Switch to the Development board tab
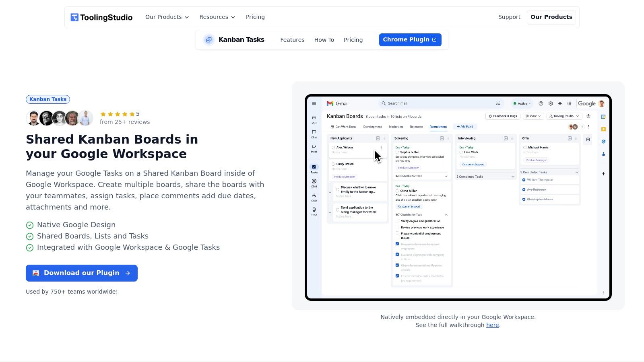This screenshot has height=362, width=644. point(372,127)
